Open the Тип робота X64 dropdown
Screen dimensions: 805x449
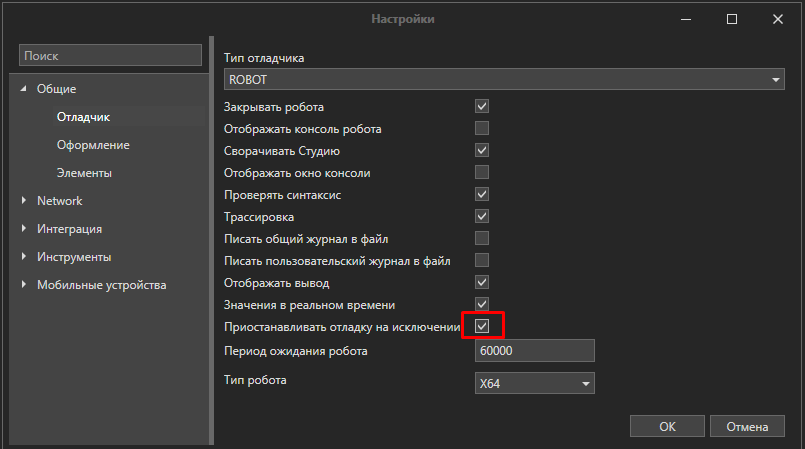pos(535,383)
